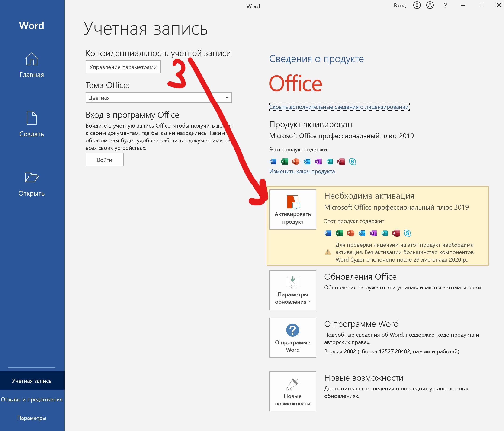This screenshot has height=431, width=504.
Task: Hide additional licensing info link
Action: pos(339,107)
